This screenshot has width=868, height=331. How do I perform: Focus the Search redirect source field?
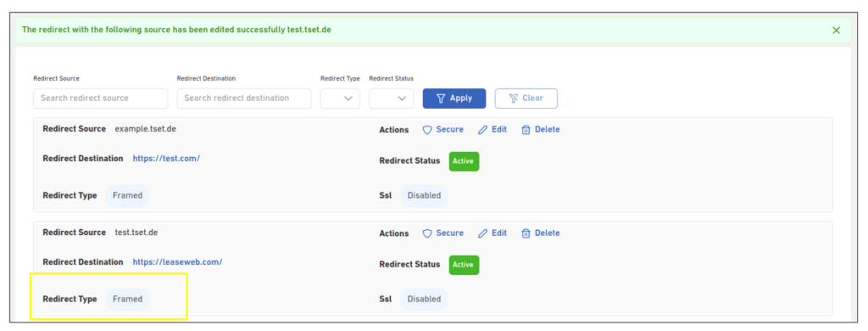tap(101, 98)
